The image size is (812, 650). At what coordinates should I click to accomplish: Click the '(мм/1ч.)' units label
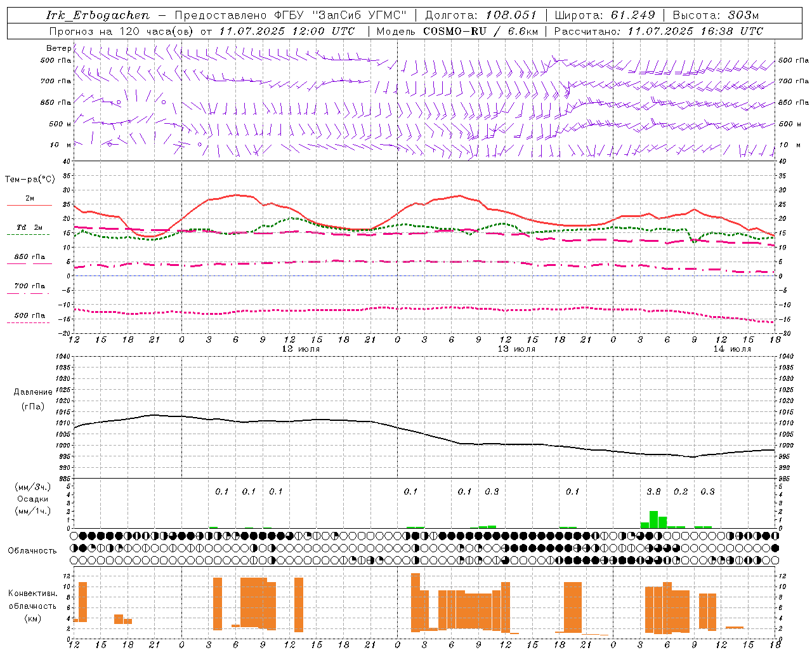point(32,511)
